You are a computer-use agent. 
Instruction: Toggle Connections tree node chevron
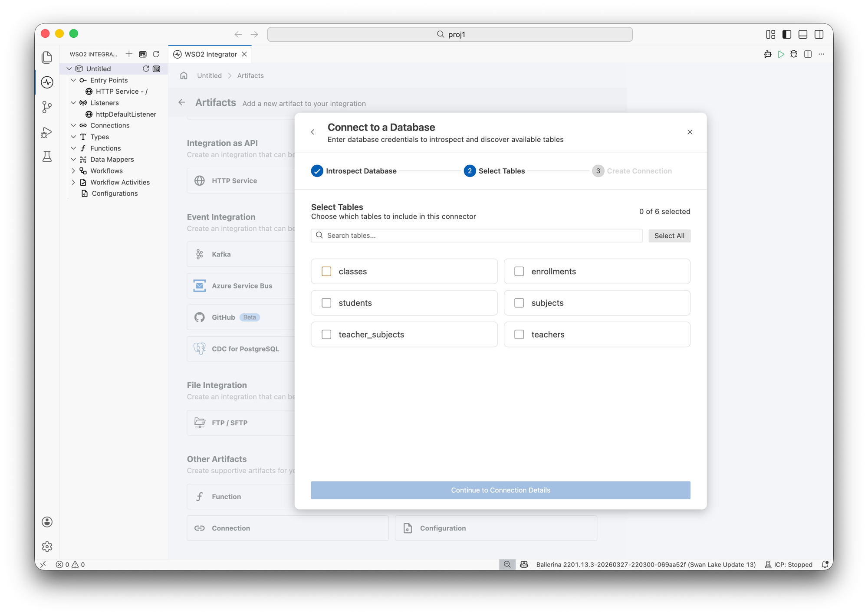click(74, 125)
